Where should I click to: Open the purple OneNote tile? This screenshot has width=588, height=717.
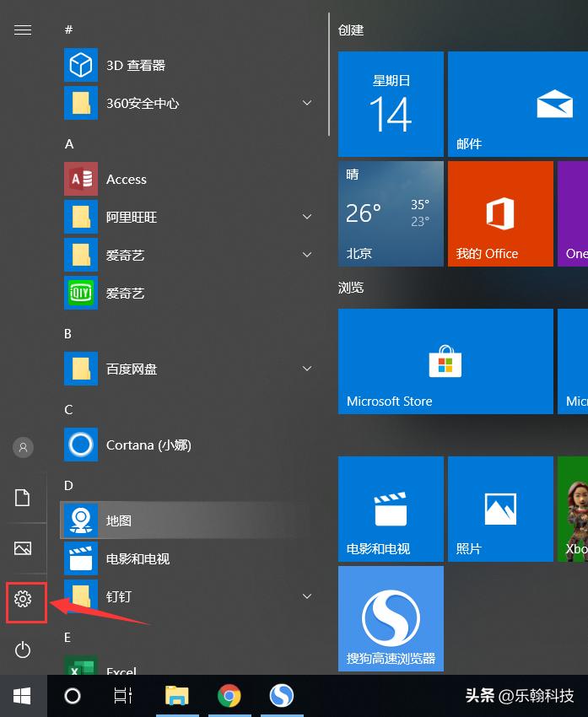click(x=573, y=213)
